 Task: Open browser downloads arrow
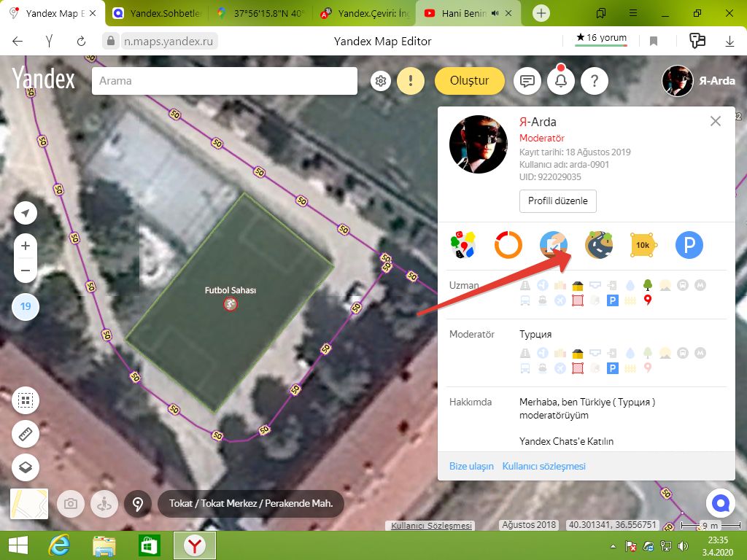[x=729, y=42]
